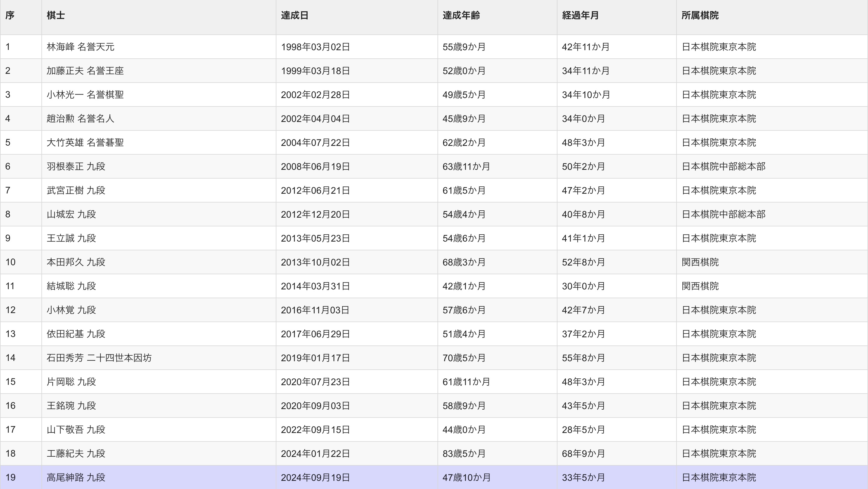This screenshot has height=489, width=868.
Task: Click the date 2008年06月19日
Action: point(316,166)
